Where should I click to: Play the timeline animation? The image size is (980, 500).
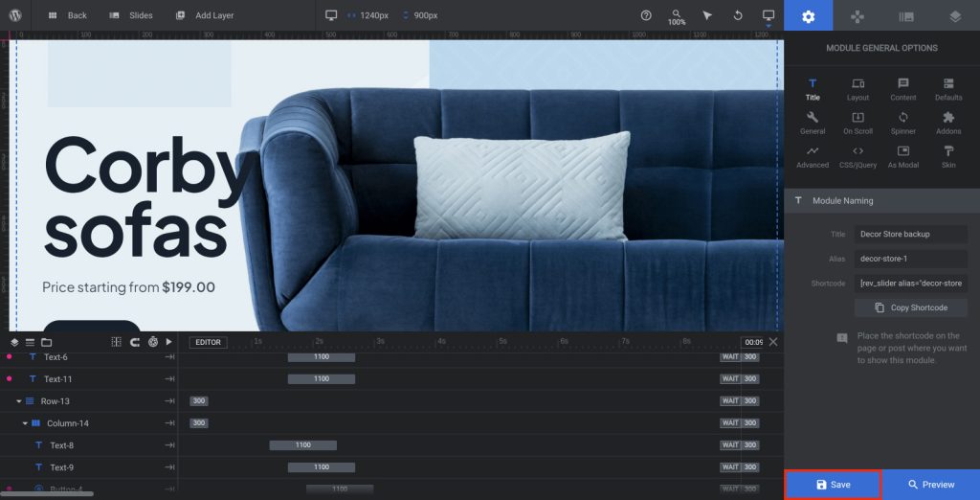tap(168, 342)
